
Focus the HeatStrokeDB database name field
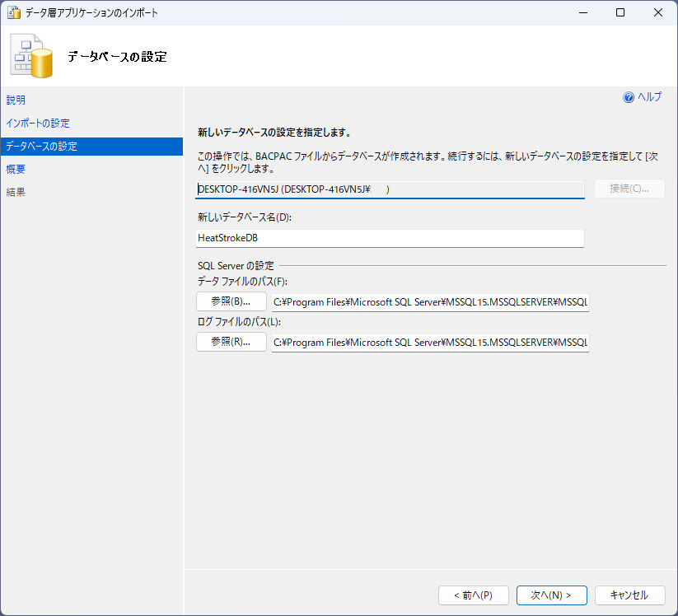(390, 238)
